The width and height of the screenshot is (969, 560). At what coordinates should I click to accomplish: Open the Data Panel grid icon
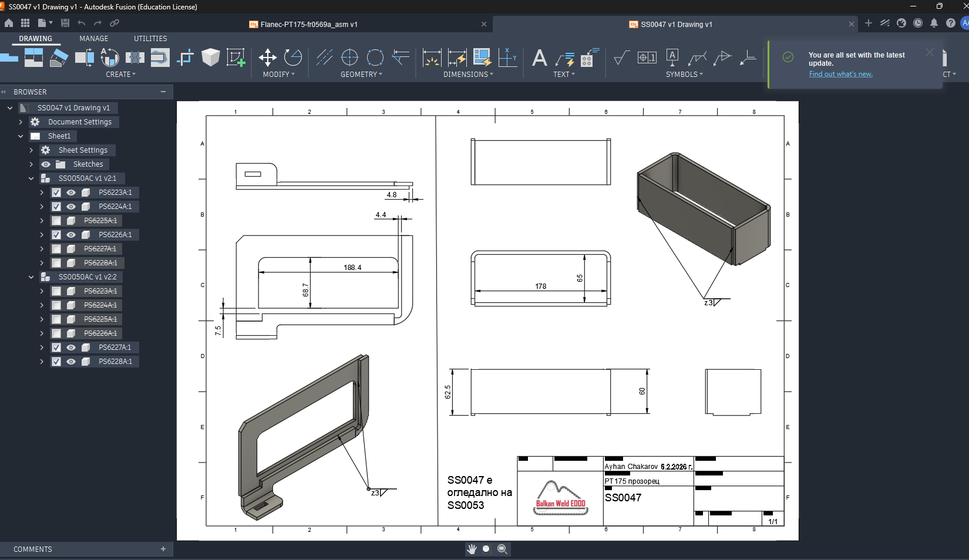25,23
